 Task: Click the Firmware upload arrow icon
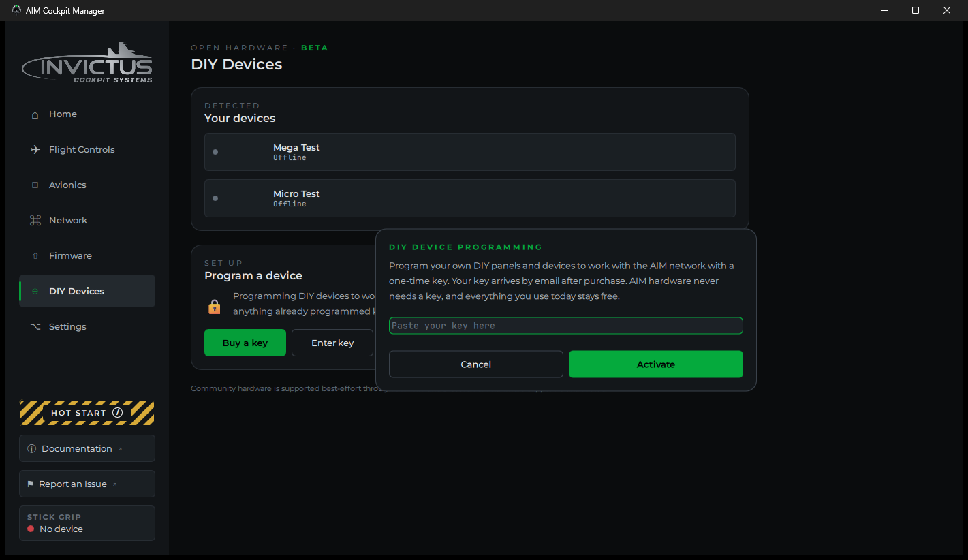point(35,256)
